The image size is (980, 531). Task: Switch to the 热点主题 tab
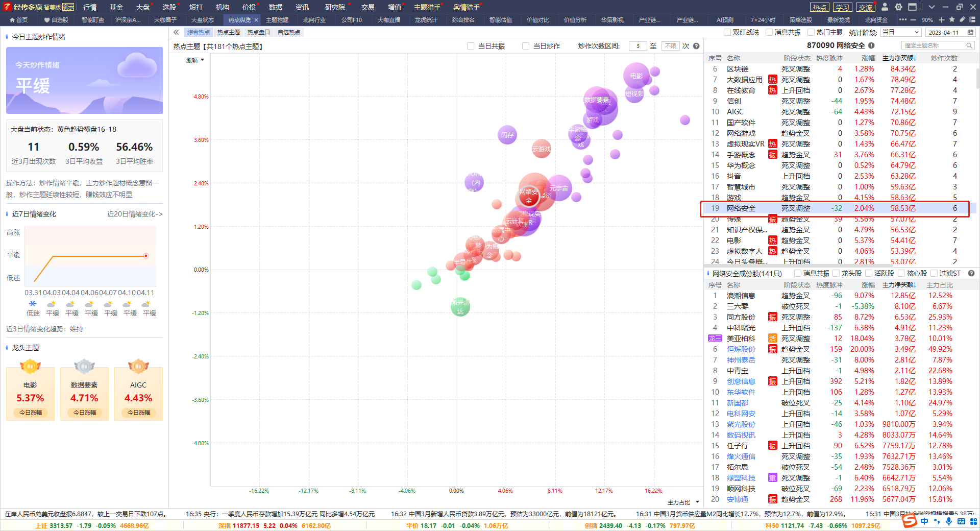point(229,32)
